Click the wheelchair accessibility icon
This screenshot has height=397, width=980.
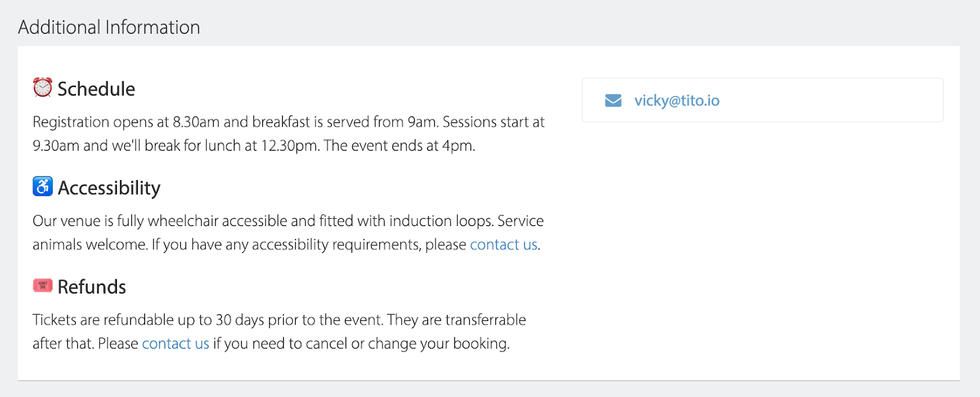42,186
